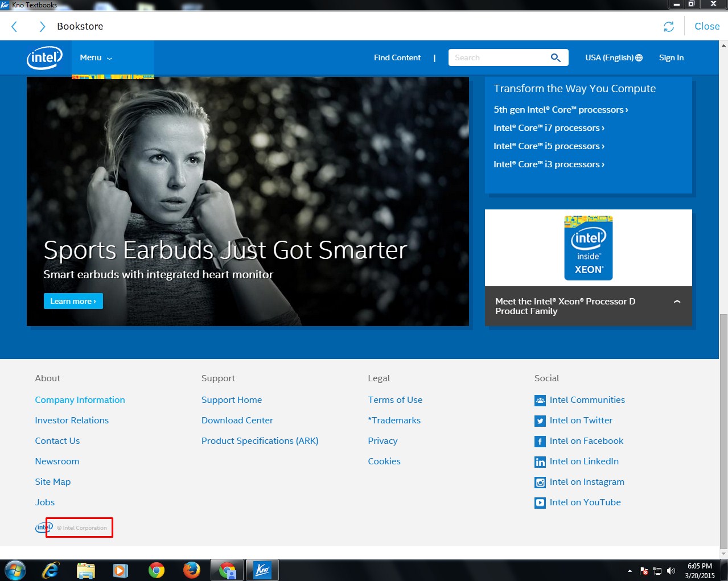Click the search magnifier icon
This screenshot has height=581, width=728.
click(556, 57)
